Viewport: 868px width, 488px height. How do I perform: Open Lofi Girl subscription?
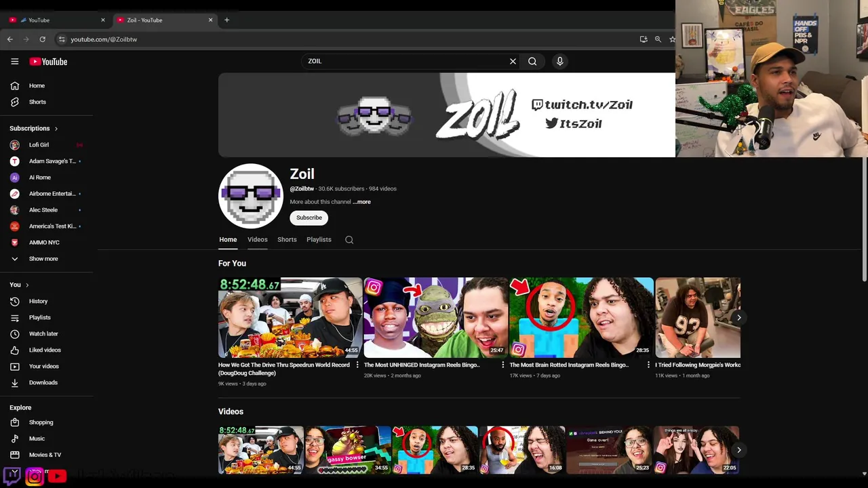coord(47,144)
